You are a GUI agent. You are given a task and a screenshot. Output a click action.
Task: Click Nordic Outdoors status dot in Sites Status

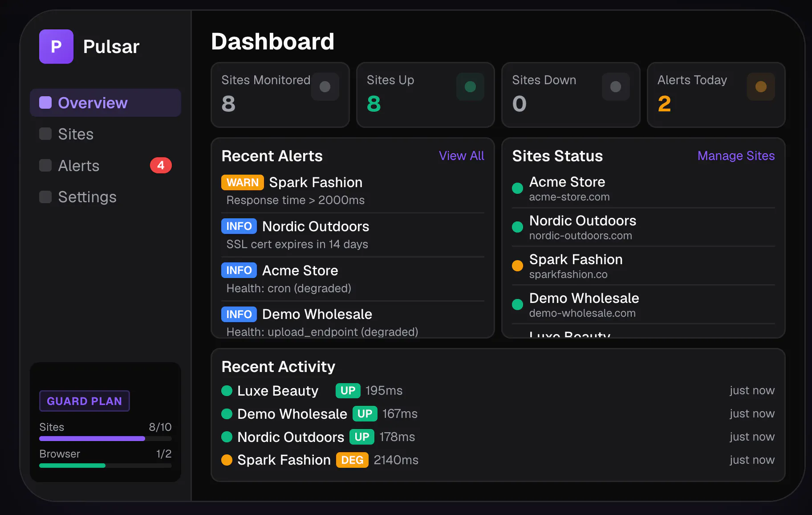point(517,227)
